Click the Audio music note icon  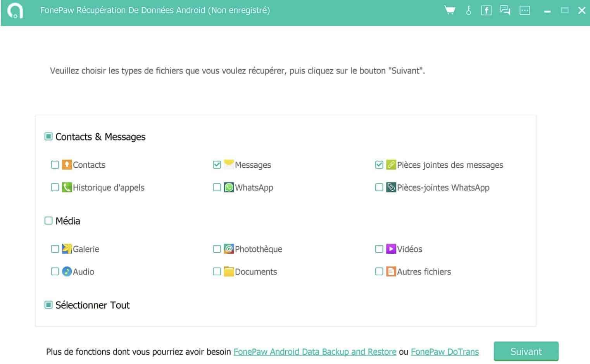click(67, 271)
